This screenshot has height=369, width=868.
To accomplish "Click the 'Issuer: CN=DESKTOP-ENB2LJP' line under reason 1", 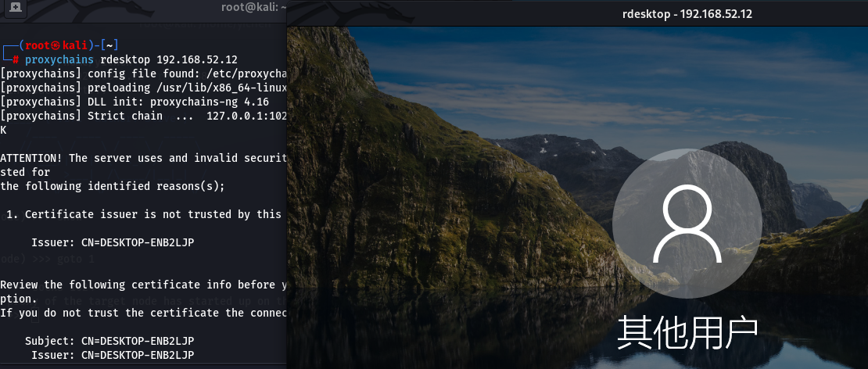I will 113,243.
